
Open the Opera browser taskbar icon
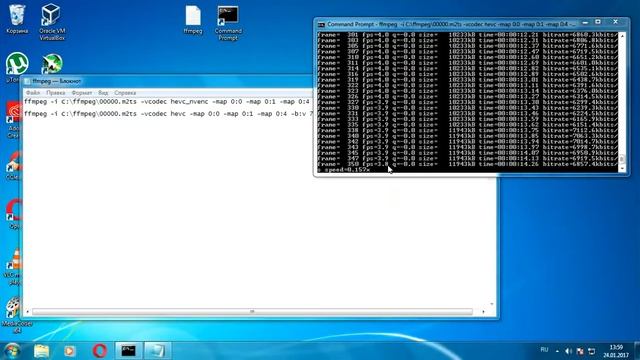[x=99, y=351]
